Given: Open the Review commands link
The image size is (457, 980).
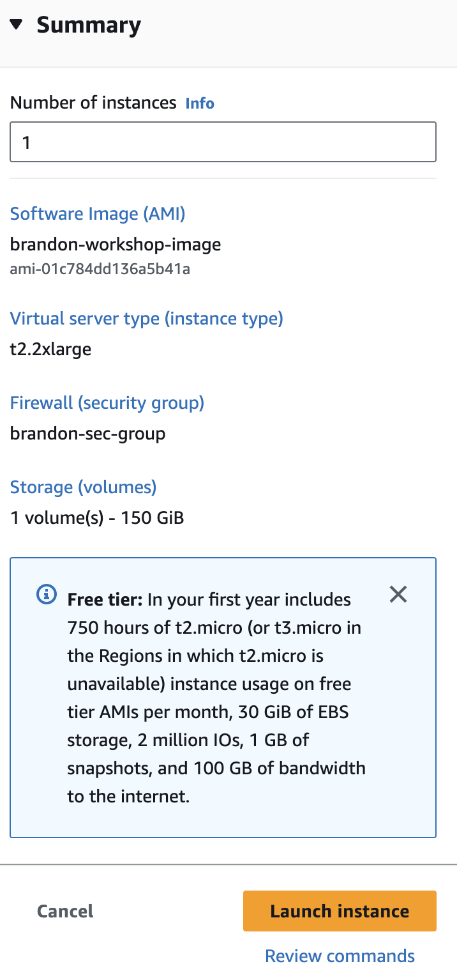Looking at the screenshot, I should pyautogui.click(x=340, y=956).
